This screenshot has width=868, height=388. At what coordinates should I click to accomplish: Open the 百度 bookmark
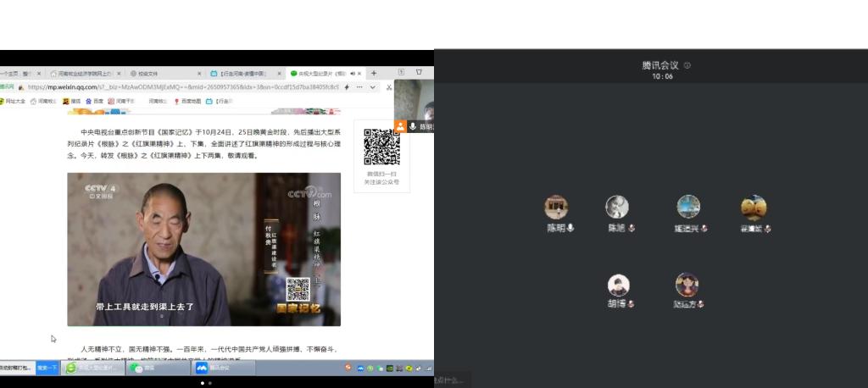(x=94, y=102)
